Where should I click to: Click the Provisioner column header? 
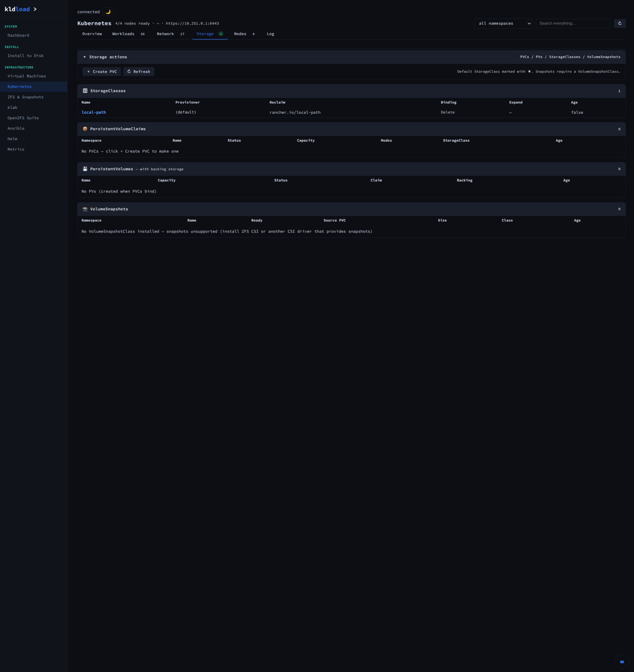click(x=187, y=102)
